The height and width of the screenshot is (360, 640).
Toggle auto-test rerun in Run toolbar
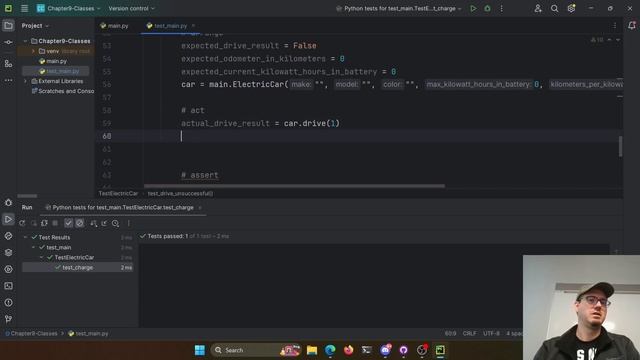pyautogui.click(x=44, y=223)
